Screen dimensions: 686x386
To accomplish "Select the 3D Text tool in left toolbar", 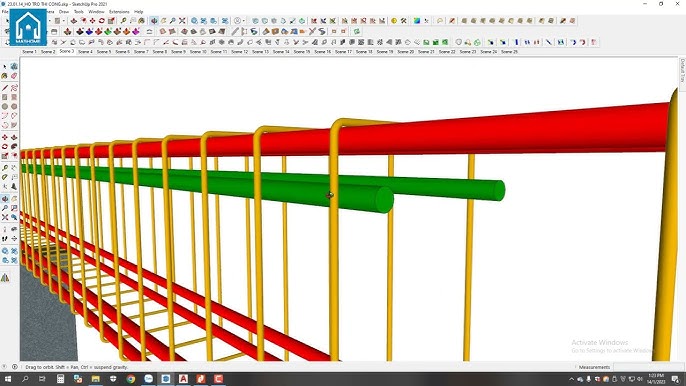I will pyautogui.click(x=14, y=186).
